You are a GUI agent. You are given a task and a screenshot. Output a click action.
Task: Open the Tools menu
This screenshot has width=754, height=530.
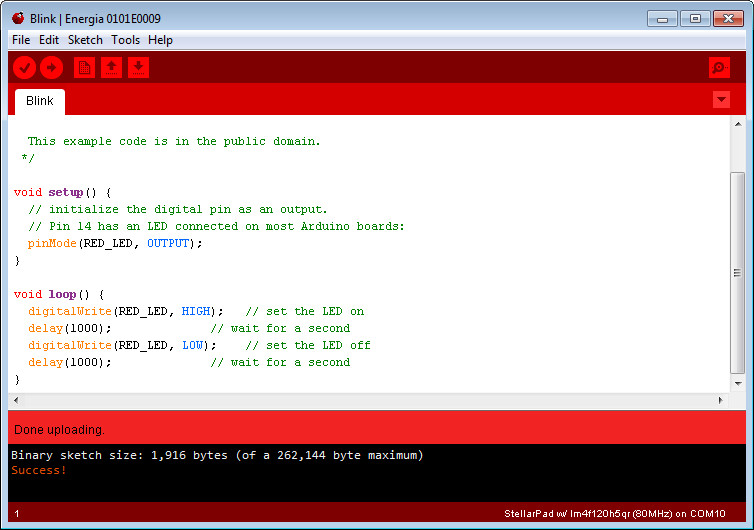point(126,40)
